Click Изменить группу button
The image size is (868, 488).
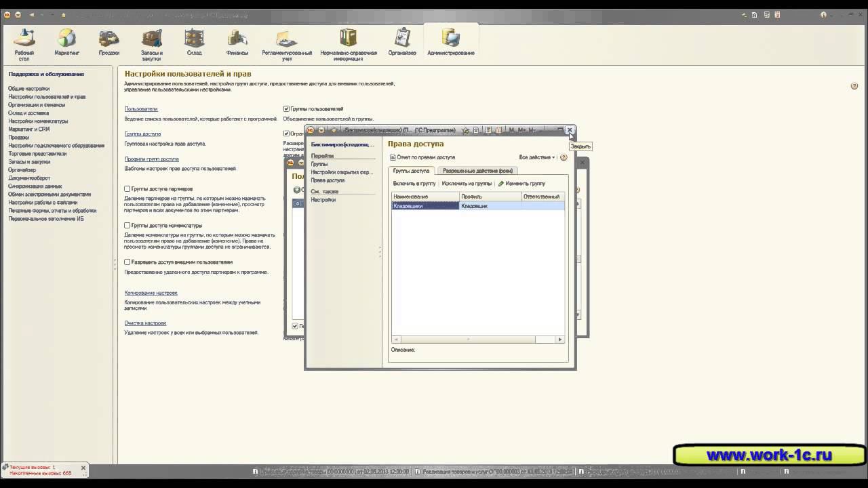pos(521,184)
